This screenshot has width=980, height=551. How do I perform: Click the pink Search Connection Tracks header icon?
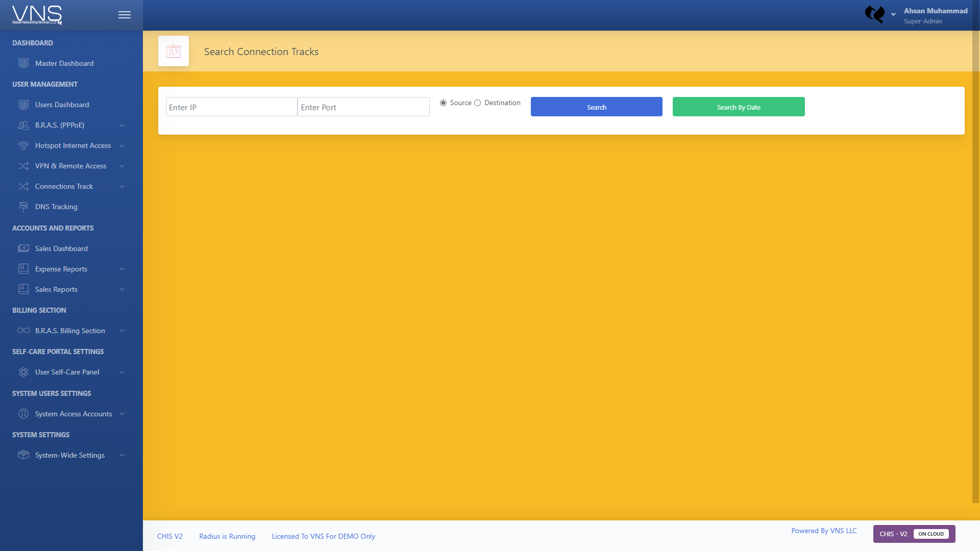point(174,51)
